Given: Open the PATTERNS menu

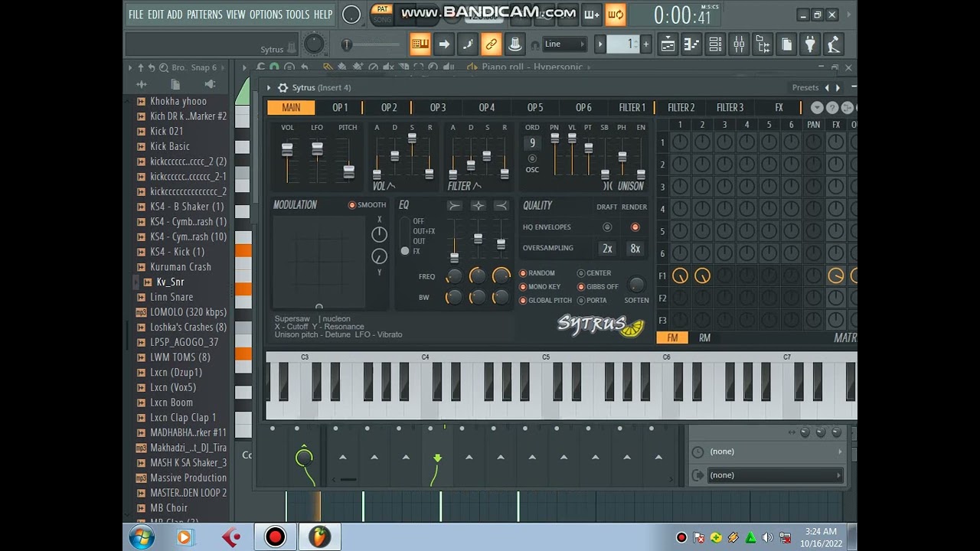Looking at the screenshot, I should point(204,15).
